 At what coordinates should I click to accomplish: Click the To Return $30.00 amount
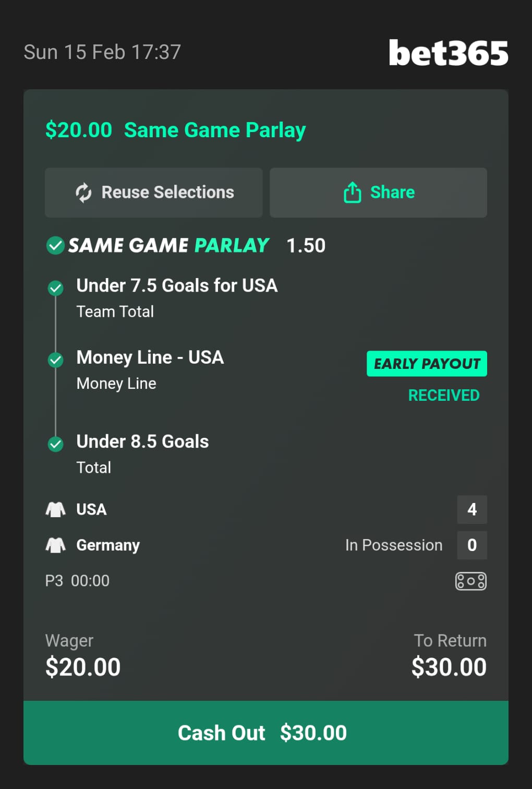(x=449, y=667)
